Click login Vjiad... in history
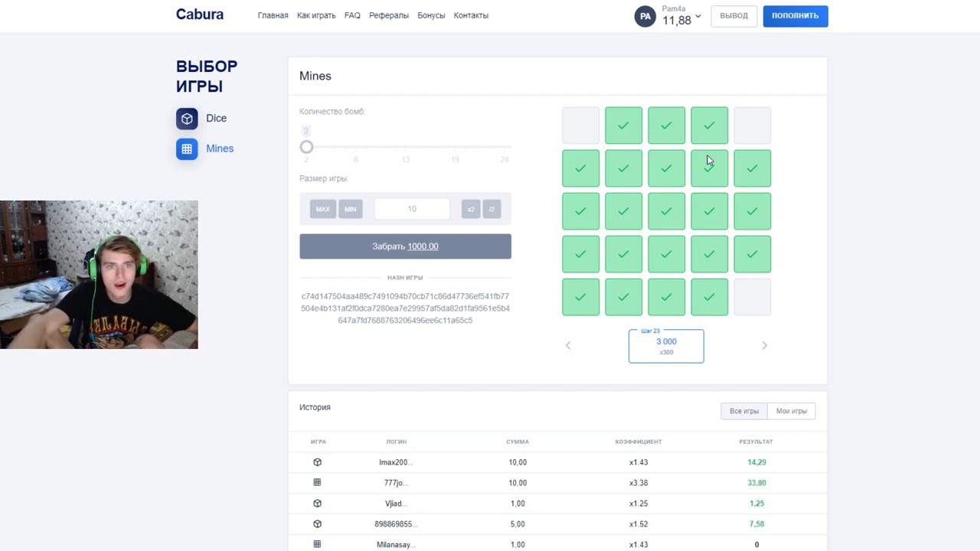This screenshot has height=551, width=980. [396, 504]
